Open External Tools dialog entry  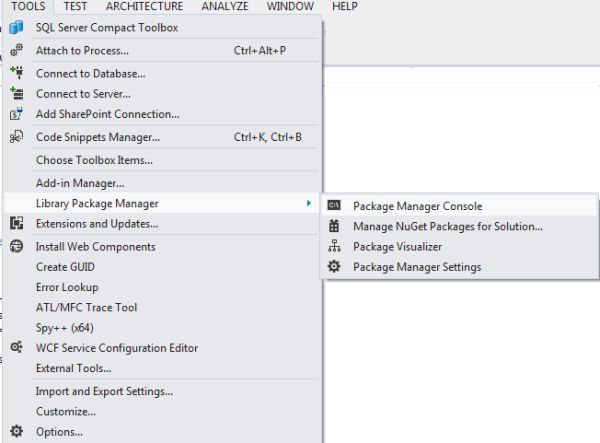(x=73, y=368)
